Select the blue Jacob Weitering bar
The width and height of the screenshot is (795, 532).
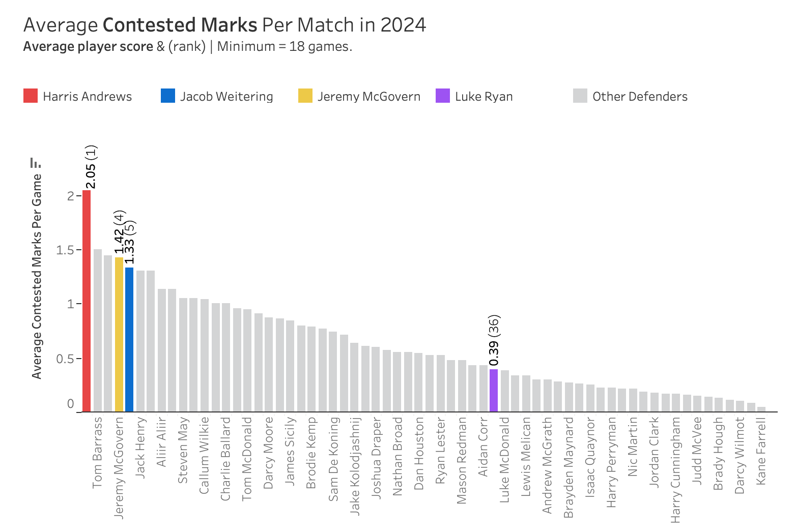129,339
